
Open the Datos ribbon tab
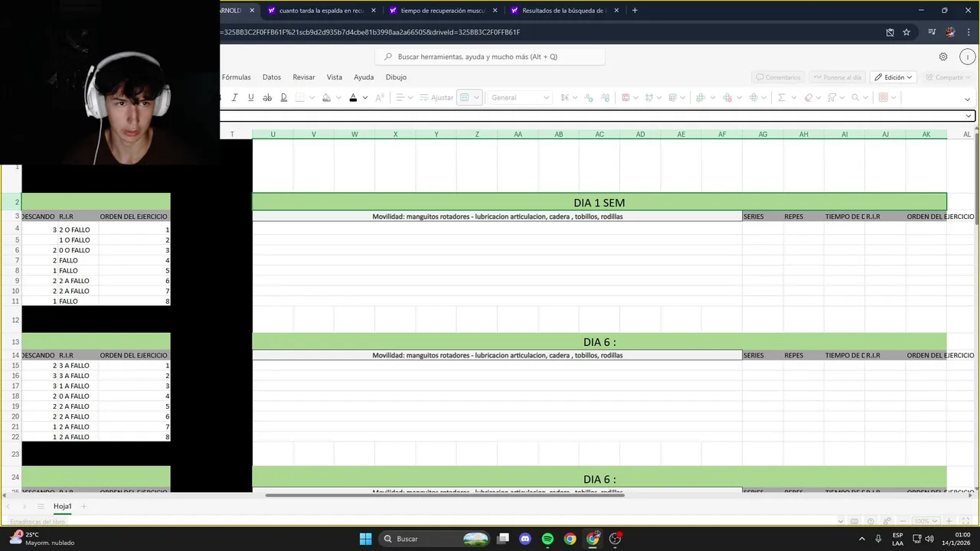point(272,77)
